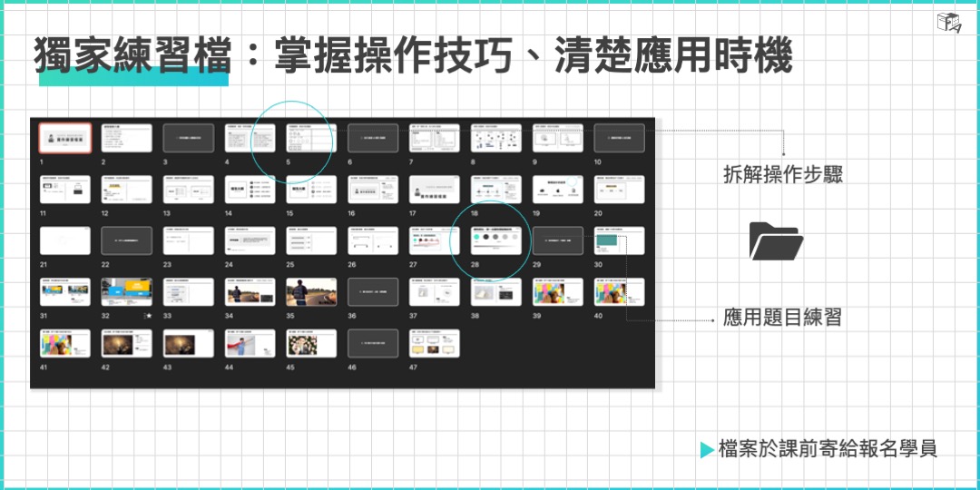Select slide 10 dark thumbnail
This screenshot has height=490, width=980.
619,138
